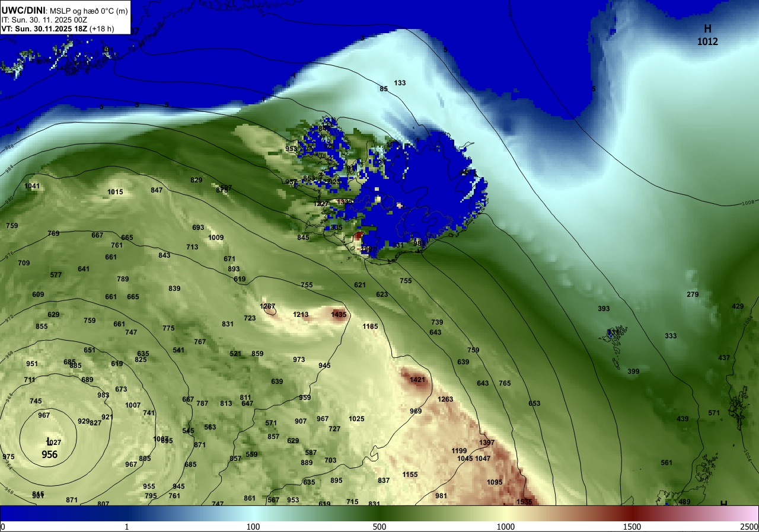Click the 1421 value on red patch

(x=418, y=380)
